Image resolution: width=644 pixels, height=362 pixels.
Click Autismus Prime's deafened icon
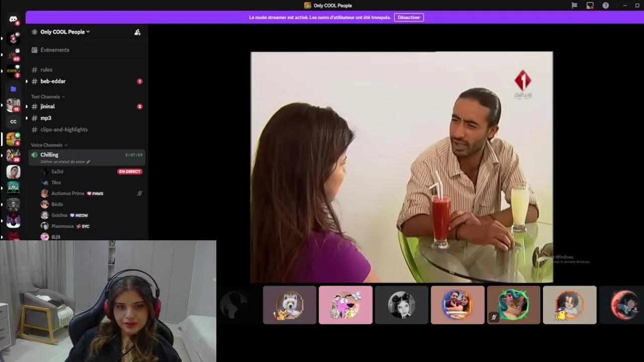point(139,193)
